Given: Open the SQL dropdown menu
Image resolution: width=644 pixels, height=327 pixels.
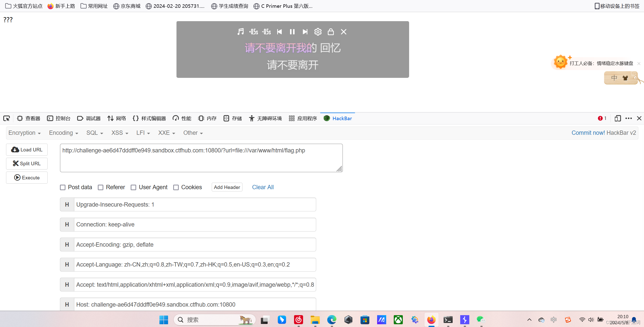Looking at the screenshot, I should point(94,133).
